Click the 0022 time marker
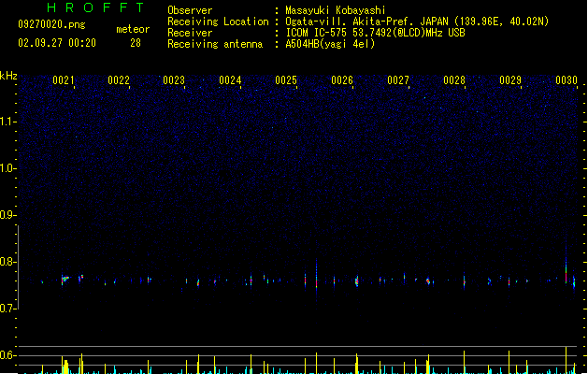Screen dimensions: 588x374 (x=119, y=80)
